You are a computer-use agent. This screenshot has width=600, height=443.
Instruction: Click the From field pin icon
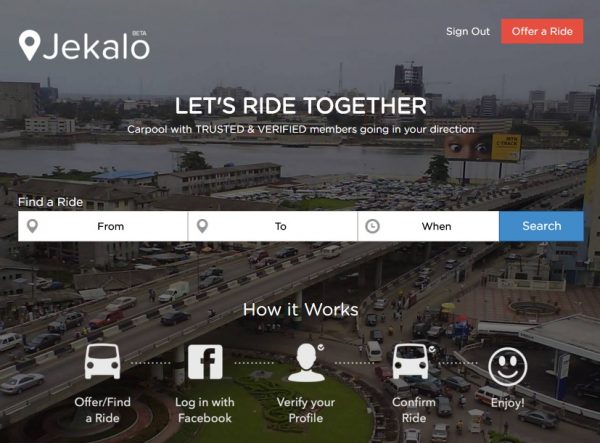33,226
